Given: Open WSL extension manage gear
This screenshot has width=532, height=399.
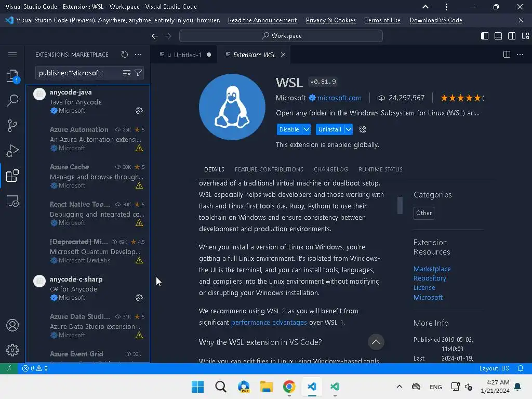Looking at the screenshot, I should pyautogui.click(x=363, y=129).
